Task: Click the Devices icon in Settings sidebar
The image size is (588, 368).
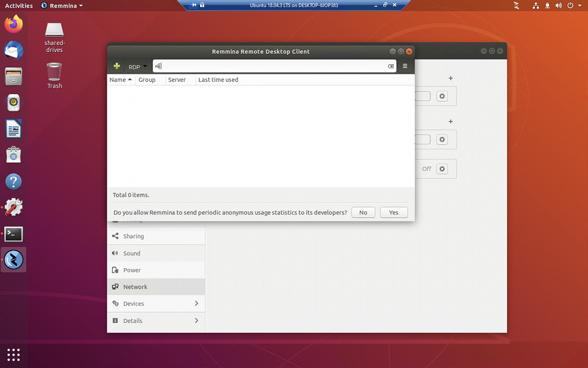Action: click(115, 303)
